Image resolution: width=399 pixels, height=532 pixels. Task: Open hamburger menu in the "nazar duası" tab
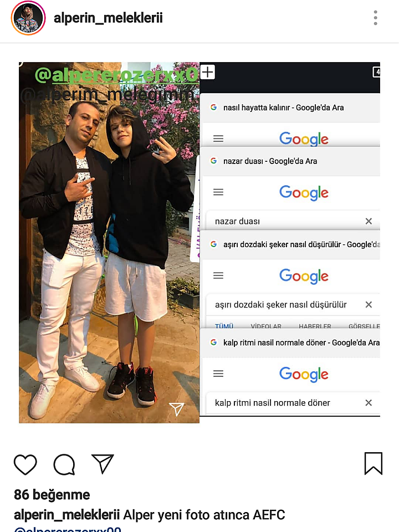218,192
